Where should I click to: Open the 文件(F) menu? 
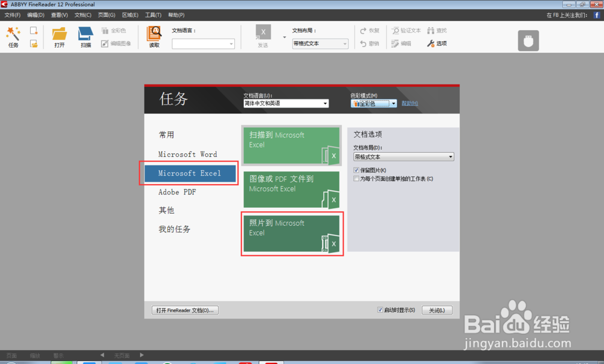(12, 15)
